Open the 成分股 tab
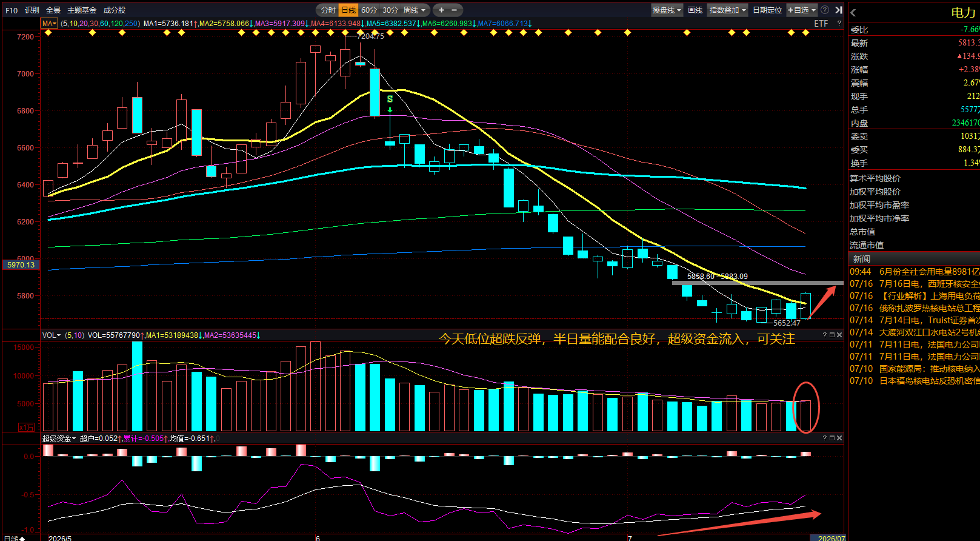 (x=115, y=10)
